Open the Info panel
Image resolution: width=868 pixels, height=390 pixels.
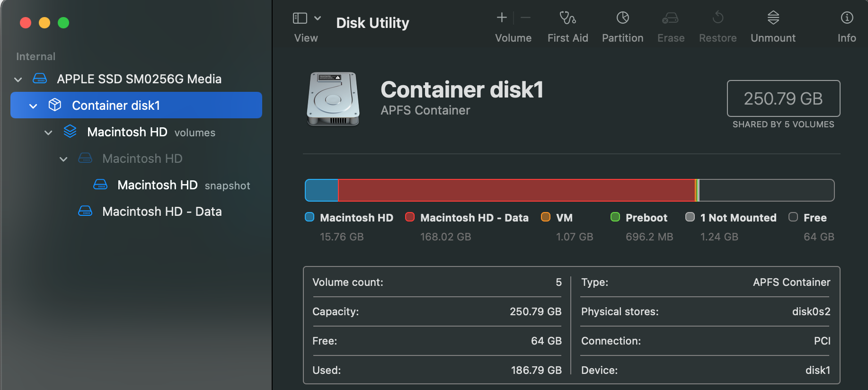tap(846, 18)
